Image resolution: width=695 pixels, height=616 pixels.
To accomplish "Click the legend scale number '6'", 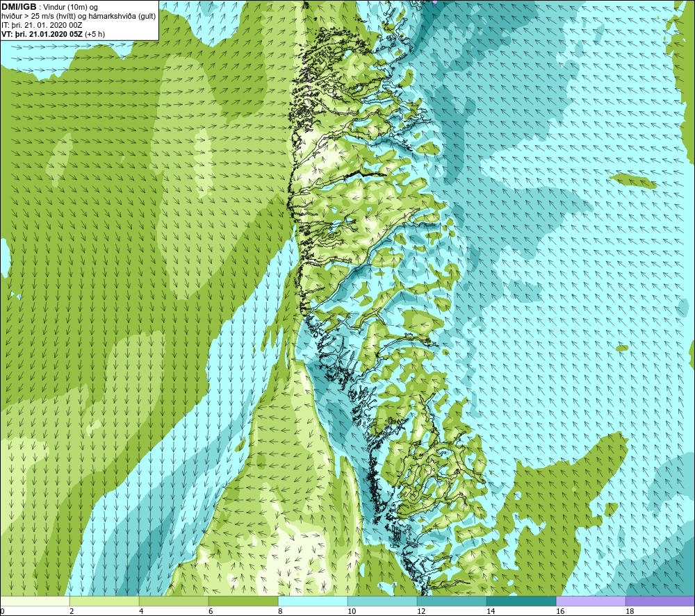I will (x=211, y=611).
